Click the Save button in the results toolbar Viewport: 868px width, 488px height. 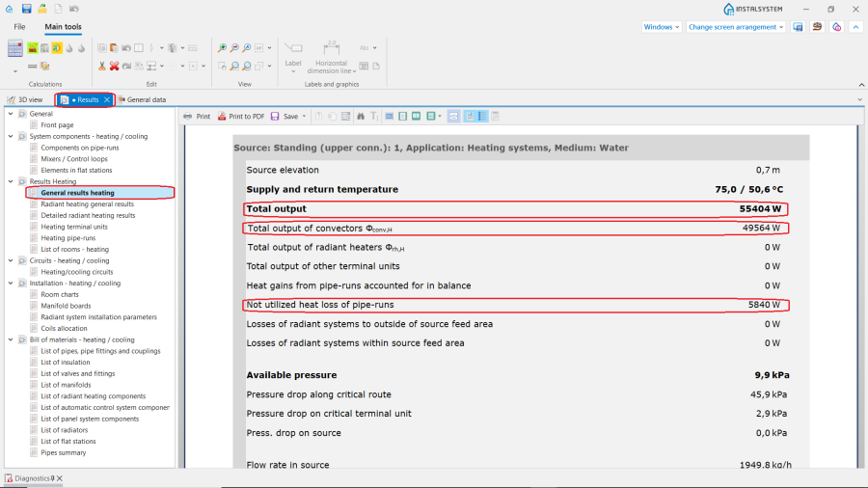[285, 116]
